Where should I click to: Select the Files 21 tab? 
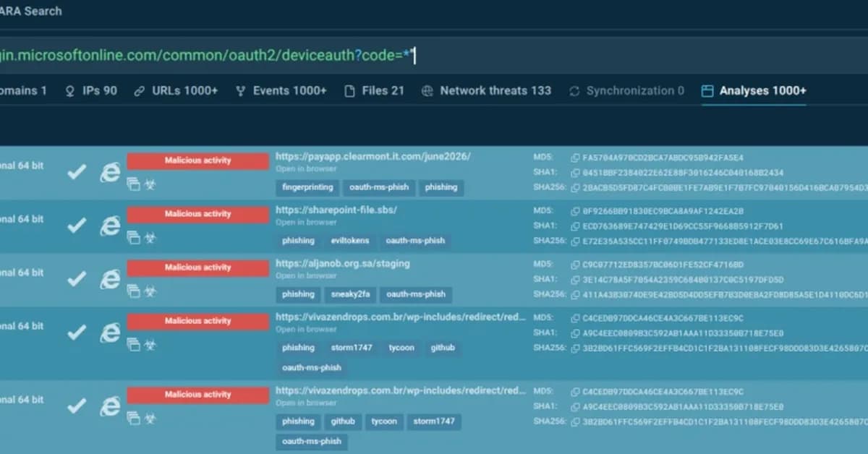pyautogui.click(x=374, y=90)
